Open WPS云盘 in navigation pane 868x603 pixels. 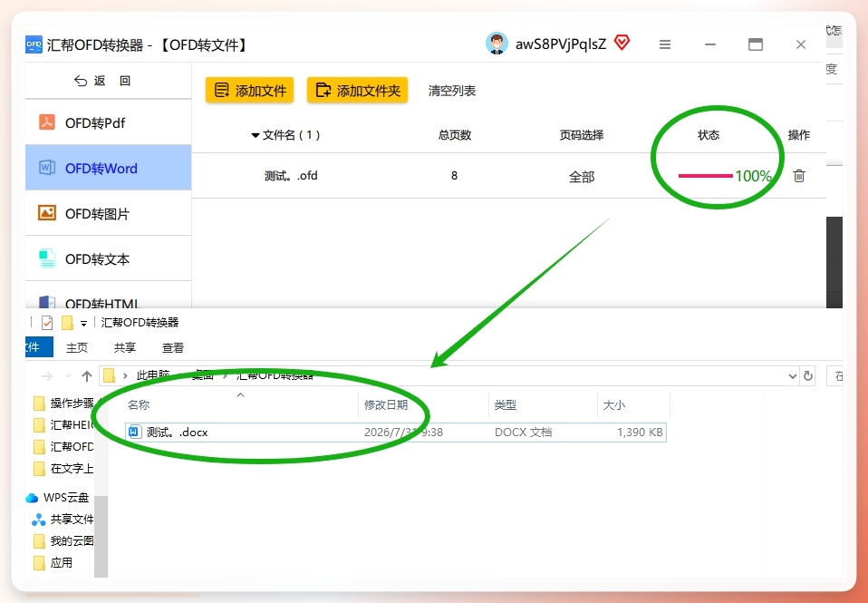point(58,497)
